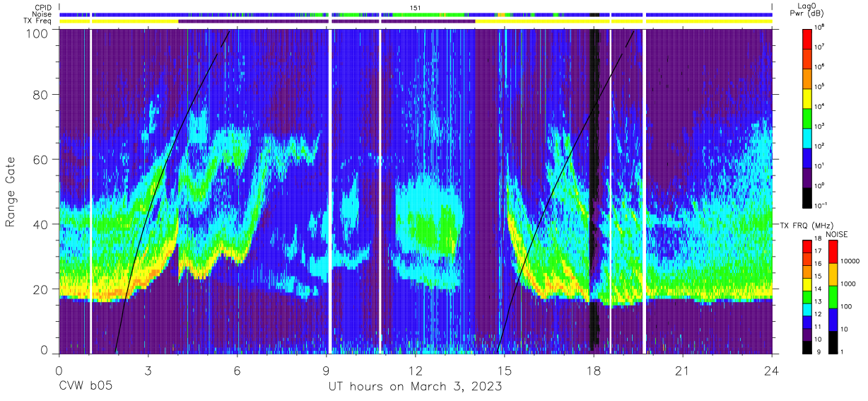868x401 pixels.
Task: Click the CPID value 151
Action: click(416, 8)
